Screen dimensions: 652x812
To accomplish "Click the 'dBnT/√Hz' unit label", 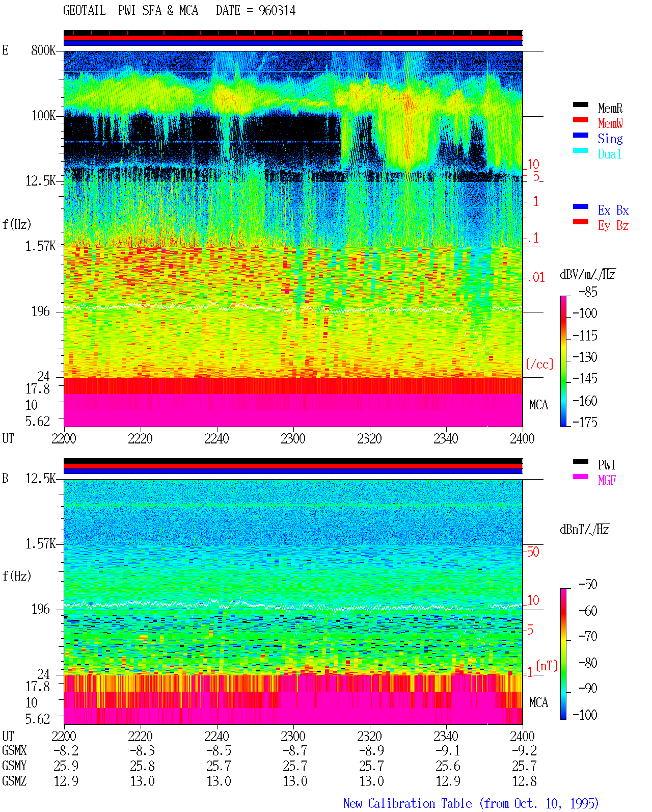I will click(x=585, y=529).
